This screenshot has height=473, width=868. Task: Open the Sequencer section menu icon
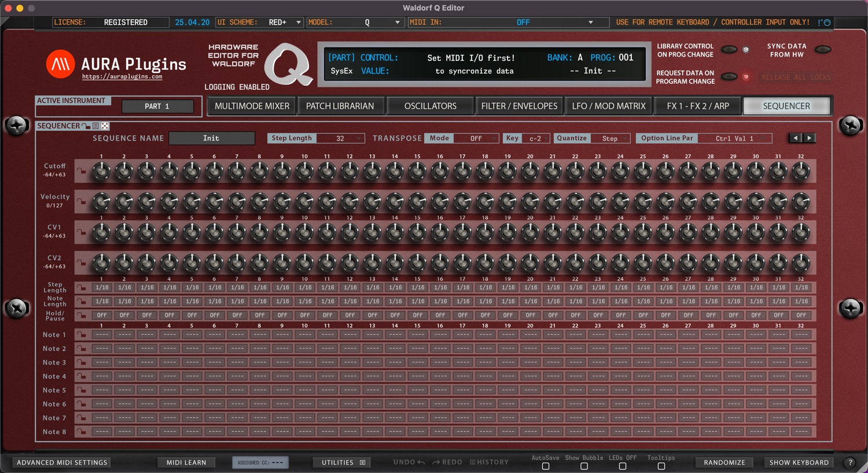[x=96, y=126]
